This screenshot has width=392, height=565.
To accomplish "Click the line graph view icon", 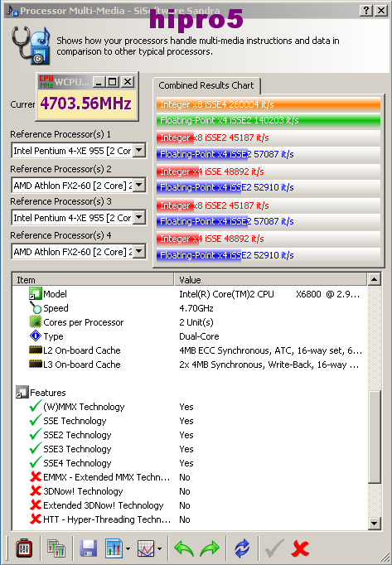I will (x=145, y=548).
